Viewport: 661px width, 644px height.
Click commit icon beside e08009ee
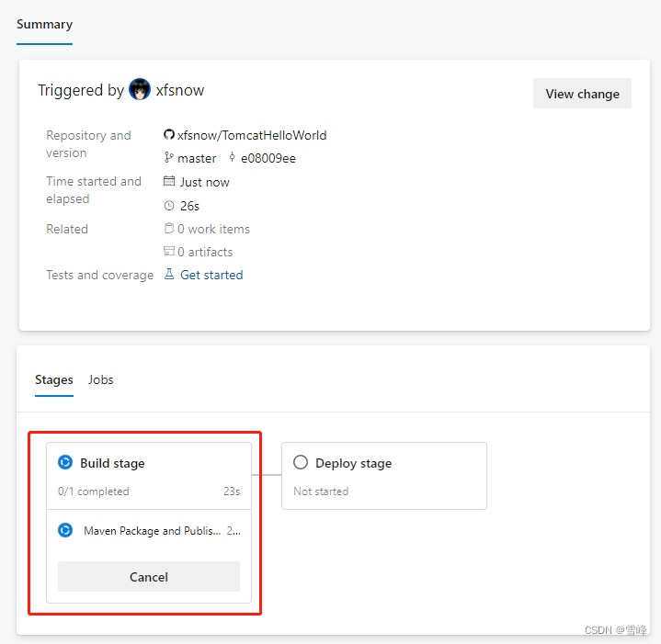pyautogui.click(x=232, y=157)
